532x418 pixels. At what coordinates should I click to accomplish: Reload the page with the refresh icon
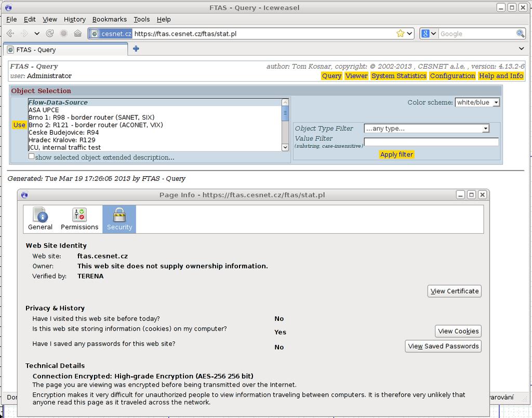[50, 33]
